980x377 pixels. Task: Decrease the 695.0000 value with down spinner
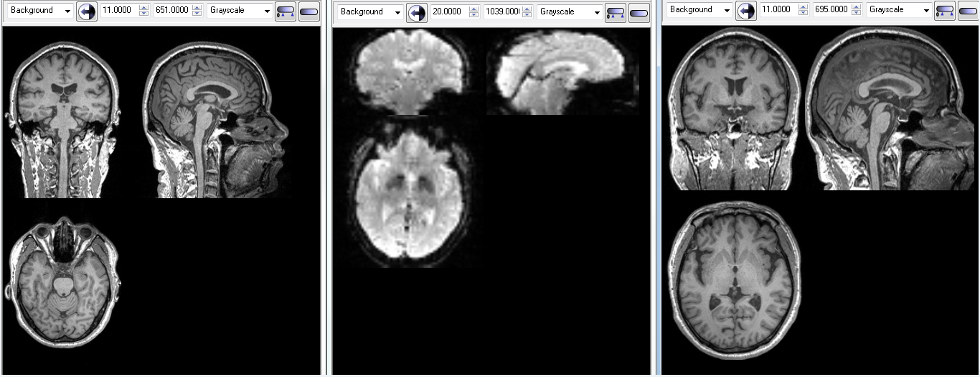click(x=857, y=13)
